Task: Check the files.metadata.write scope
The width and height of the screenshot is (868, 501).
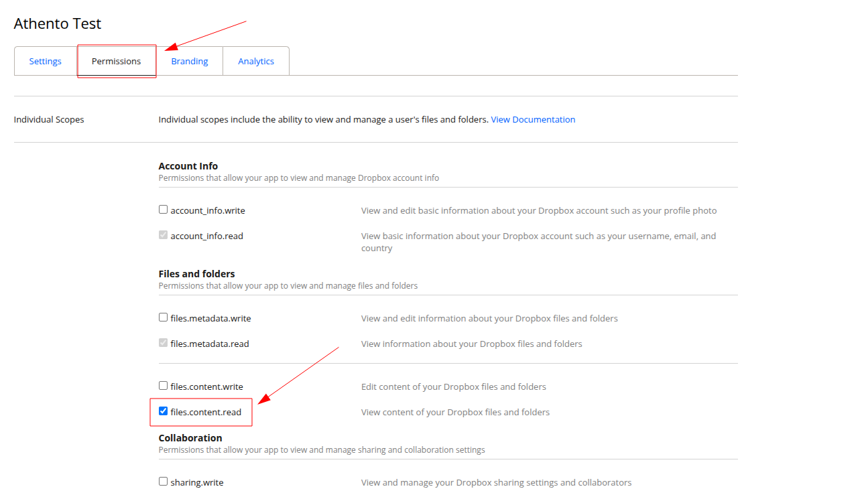Action: [x=163, y=317]
